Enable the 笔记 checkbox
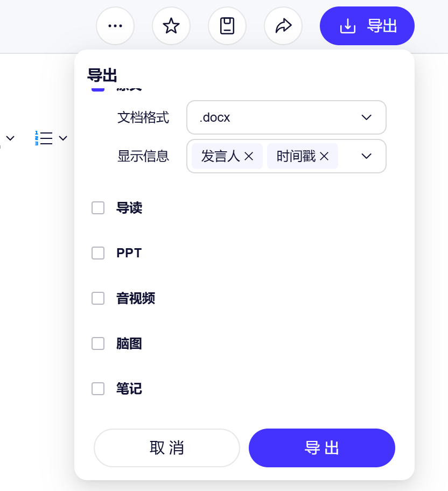 [x=98, y=389]
